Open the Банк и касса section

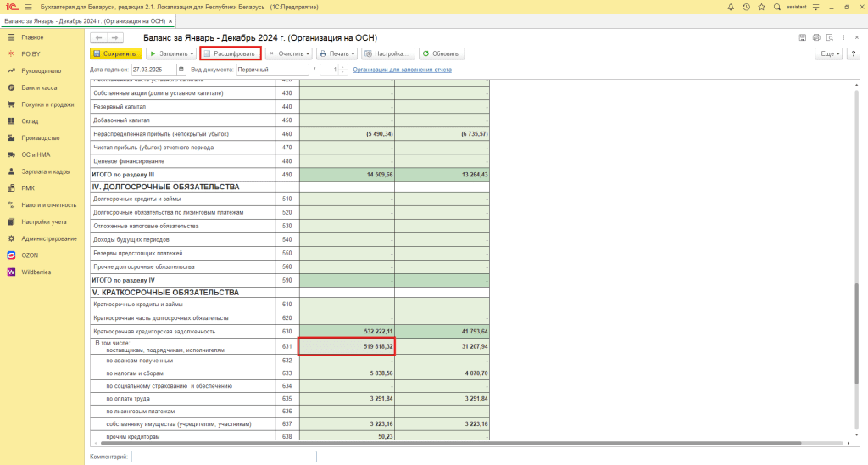[39, 87]
